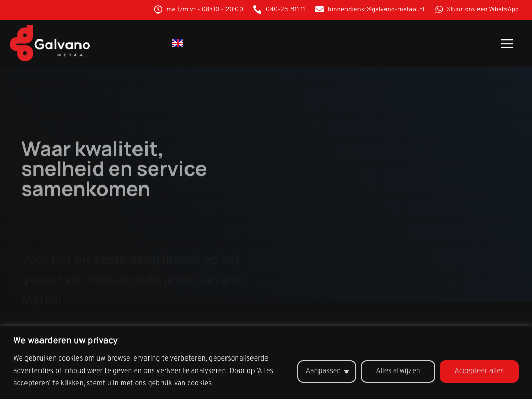The image size is (532, 399).
Task: Reject cookies with 'Alles afwijzen'
Action: point(398,371)
